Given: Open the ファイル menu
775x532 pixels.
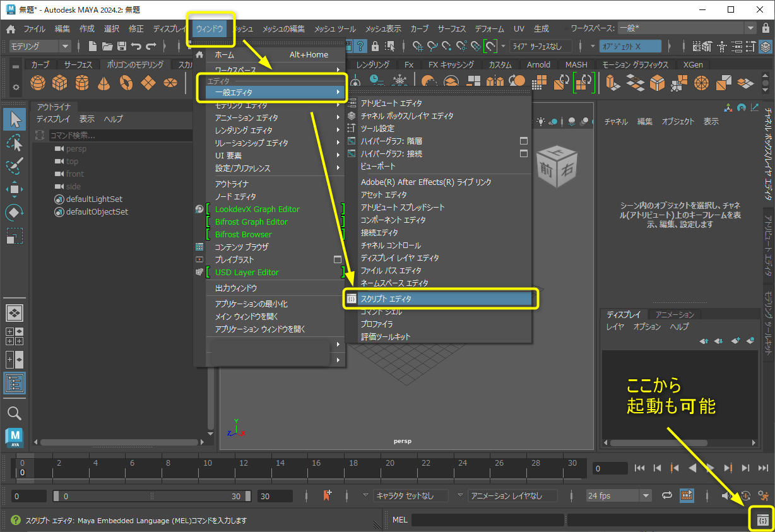Looking at the screenshot, I should coord(34,29).
